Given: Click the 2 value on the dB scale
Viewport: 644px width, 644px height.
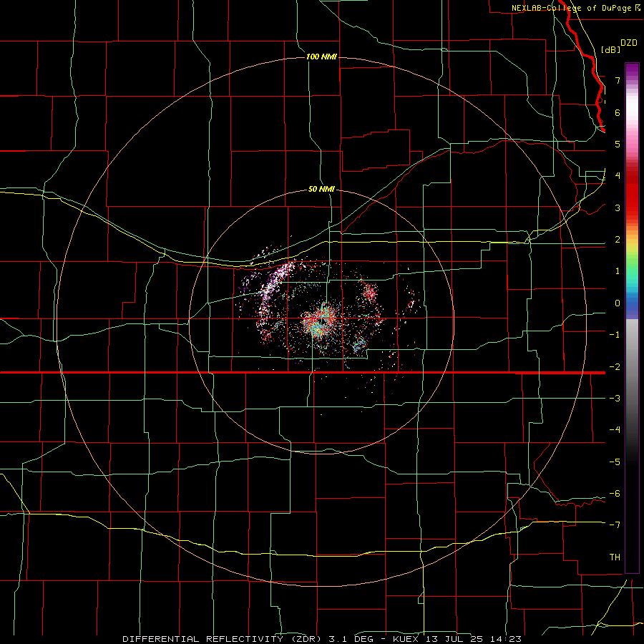Looking at the screenshot, I should (x=618, y=240).
